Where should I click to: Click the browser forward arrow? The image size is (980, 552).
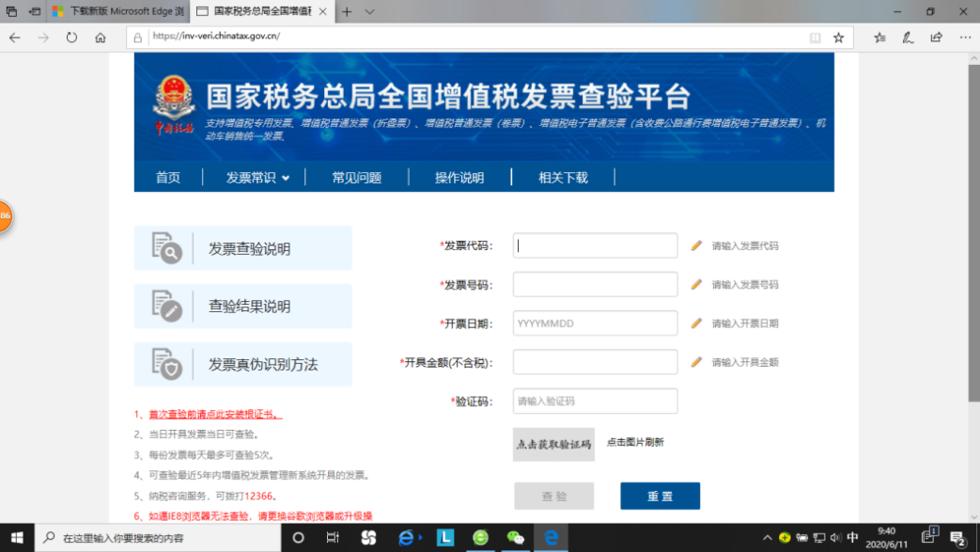point(43,38)
